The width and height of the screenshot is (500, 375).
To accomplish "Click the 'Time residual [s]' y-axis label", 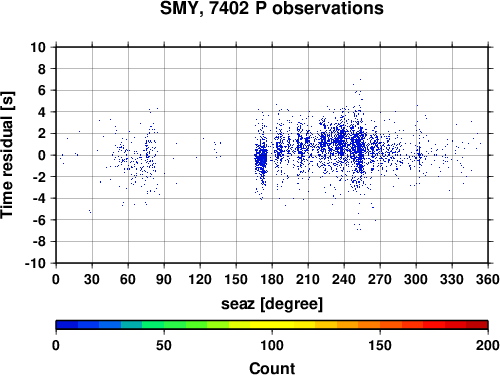I will 7,155.
